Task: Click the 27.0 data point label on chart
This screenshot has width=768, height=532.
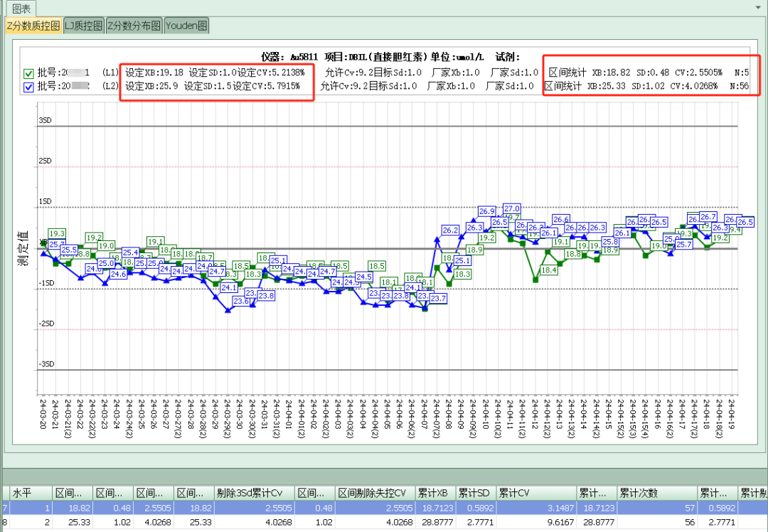Action: point(512,208)
